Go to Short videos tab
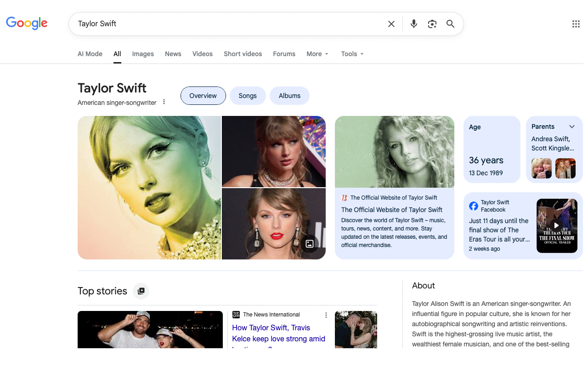Screen dimensions: 588x368 point(243,54)
